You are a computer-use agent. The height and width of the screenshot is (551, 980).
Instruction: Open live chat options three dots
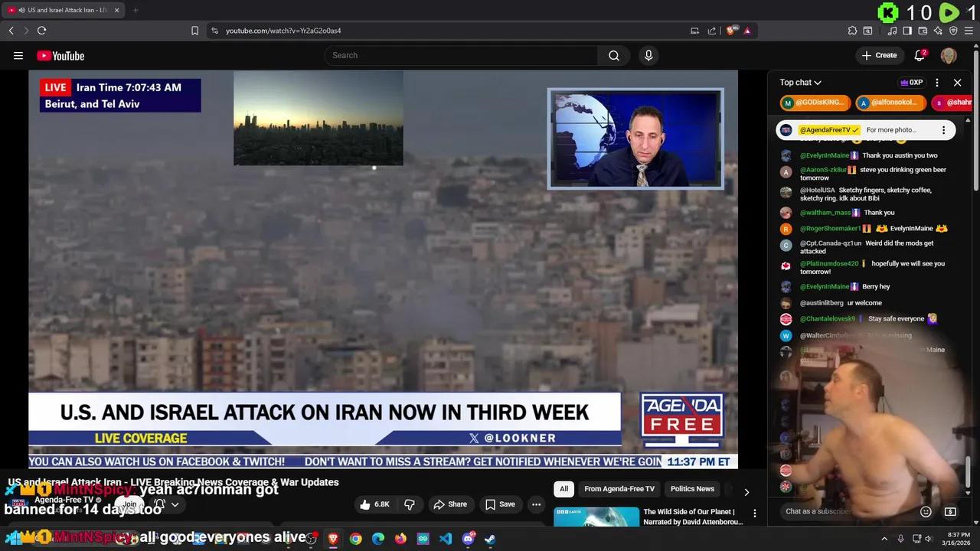click(937, 83)
